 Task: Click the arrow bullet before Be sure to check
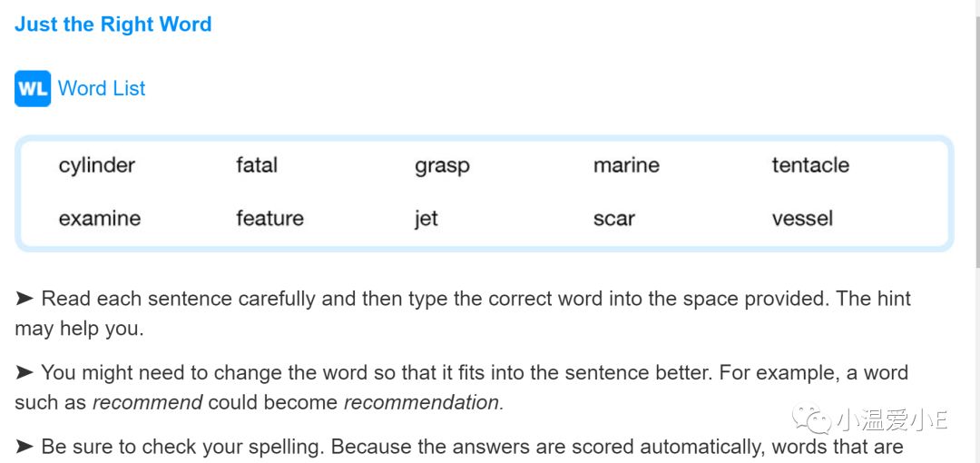point(24,446)
